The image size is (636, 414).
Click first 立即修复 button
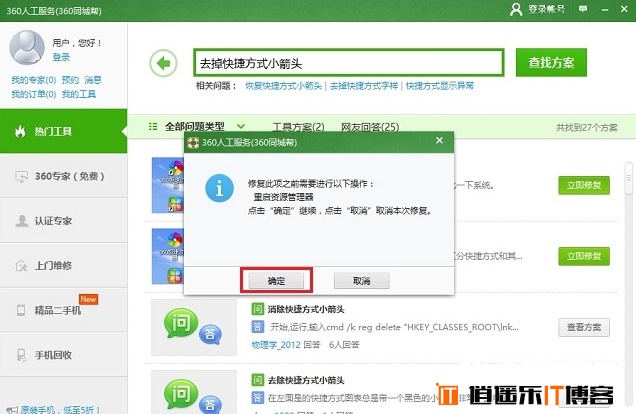click(x=584, y=185)
